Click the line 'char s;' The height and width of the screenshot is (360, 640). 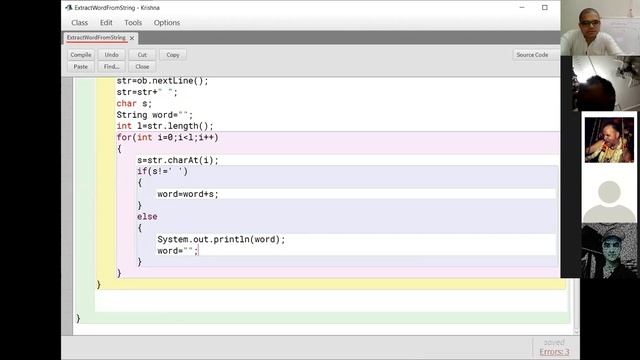134,104
